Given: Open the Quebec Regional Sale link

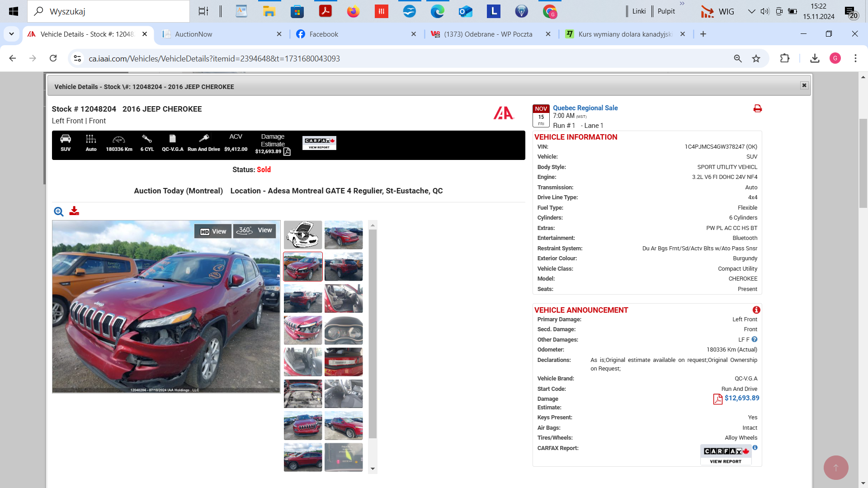Looking at the screenshot, I should (585, 108).
